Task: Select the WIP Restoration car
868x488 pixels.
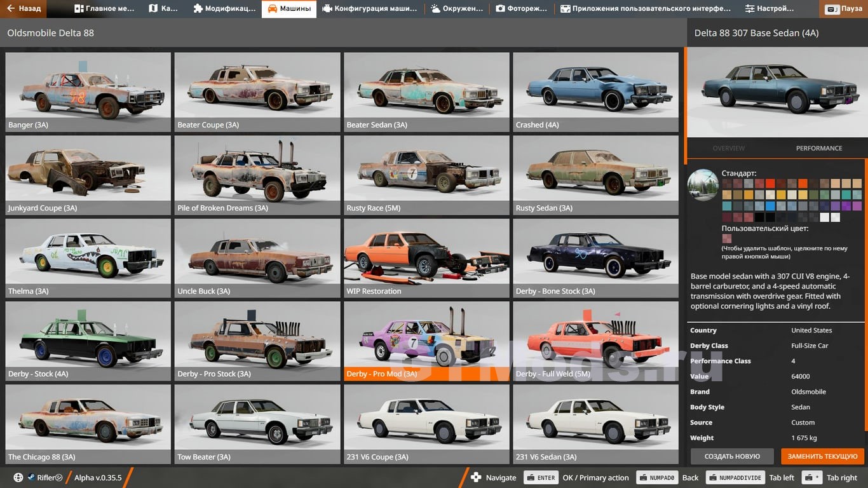Action: click(426, 258)
